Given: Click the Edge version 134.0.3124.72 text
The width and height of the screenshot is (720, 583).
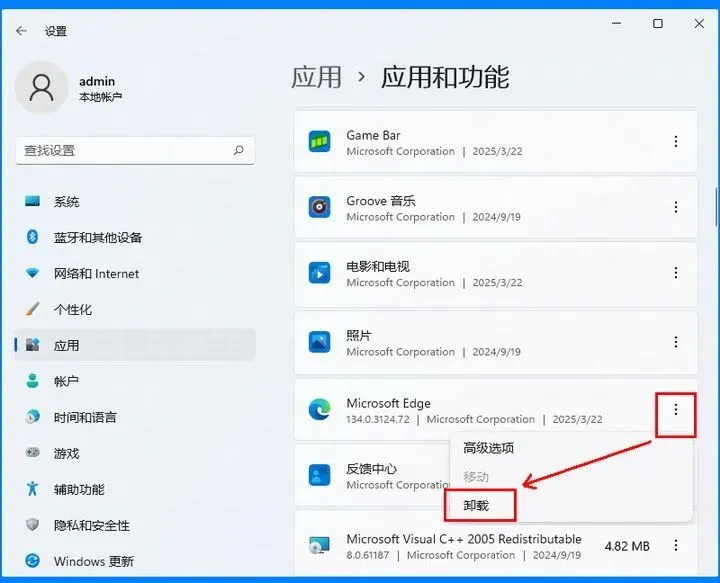Looking at the screenshot, I should pyautogui.click(x=378, y=419).
